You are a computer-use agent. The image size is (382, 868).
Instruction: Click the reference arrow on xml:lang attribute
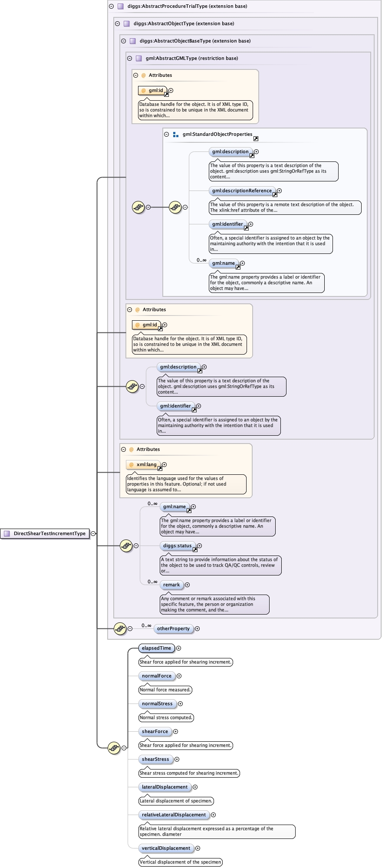pyautogui.click(x=160, y=468)
